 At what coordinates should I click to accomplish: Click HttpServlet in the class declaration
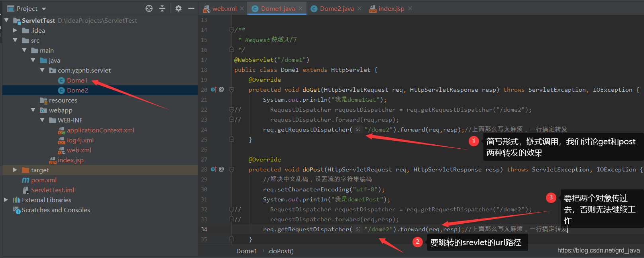click(x=351, y=70)
